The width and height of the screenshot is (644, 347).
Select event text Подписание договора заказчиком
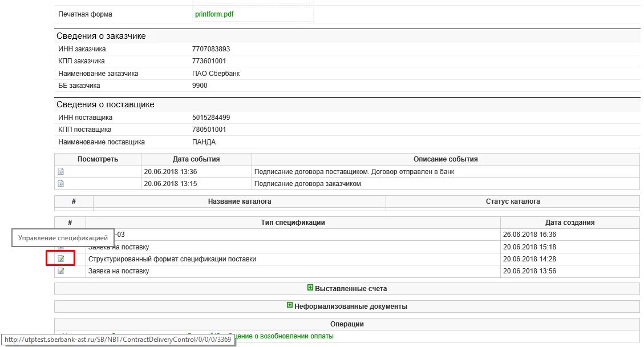(307, 184)
